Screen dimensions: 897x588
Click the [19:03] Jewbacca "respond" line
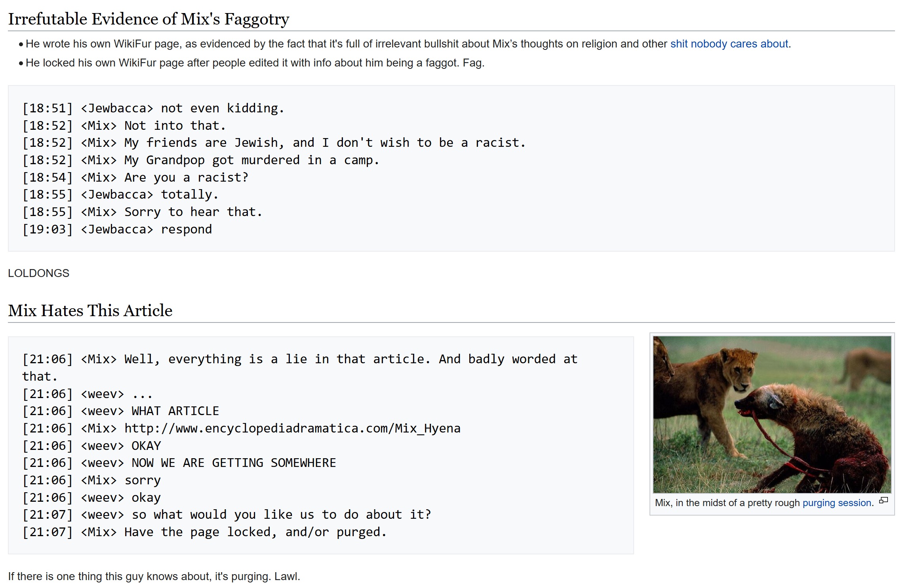coord(117,229)
